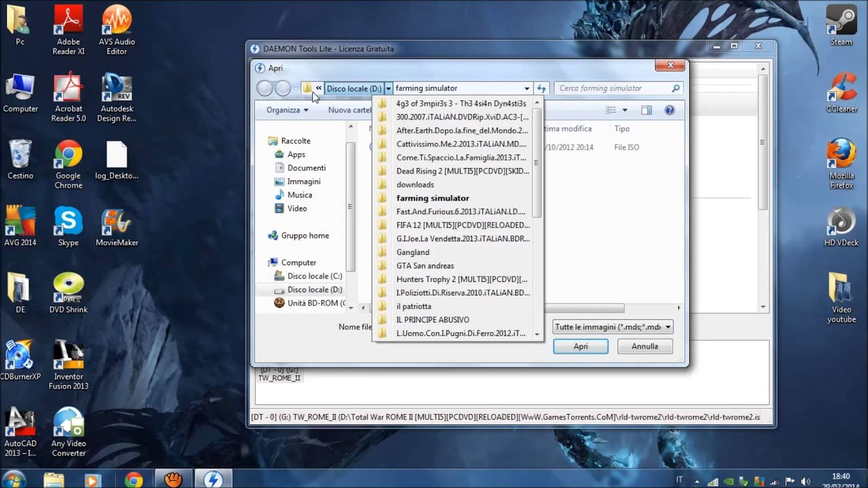
Task: Click Nuova cartella toolbar button
Action: pos(351,110)
